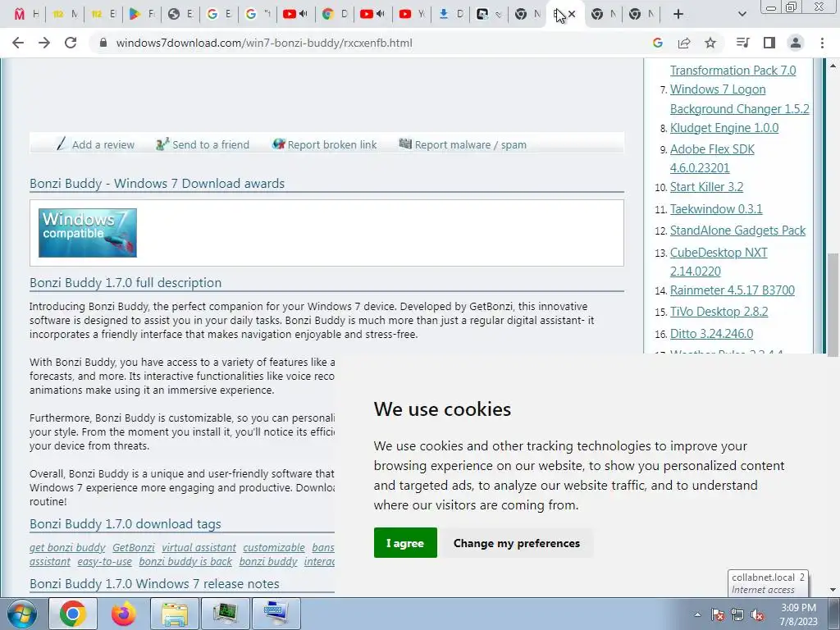This screenshot has height=630, width=840.
Task: Click the easy-to-use tag
Action: click(x=104, y=561)
